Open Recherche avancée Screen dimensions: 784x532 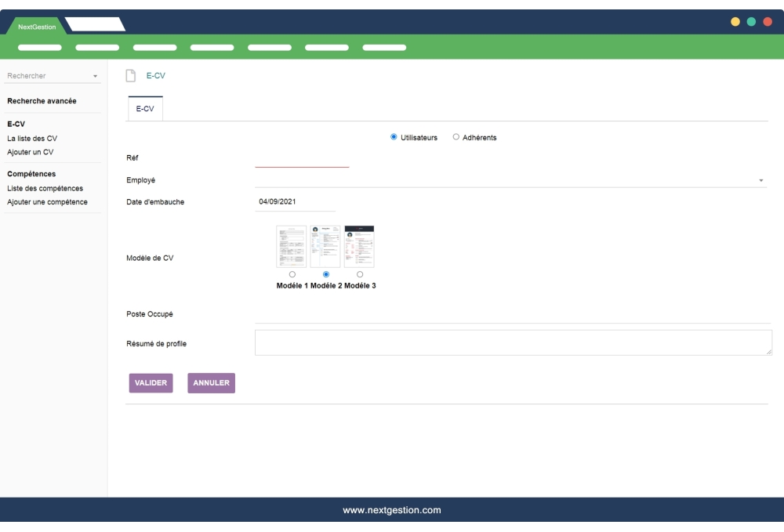[40, 101]
